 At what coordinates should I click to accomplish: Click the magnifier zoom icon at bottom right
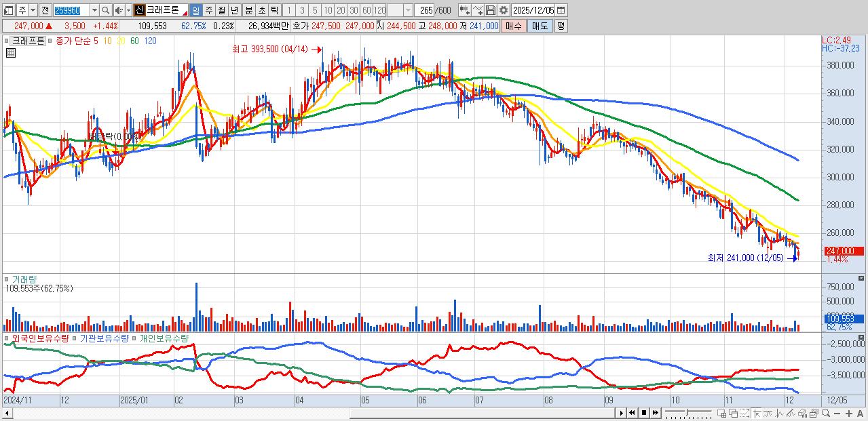pos(826,413)
